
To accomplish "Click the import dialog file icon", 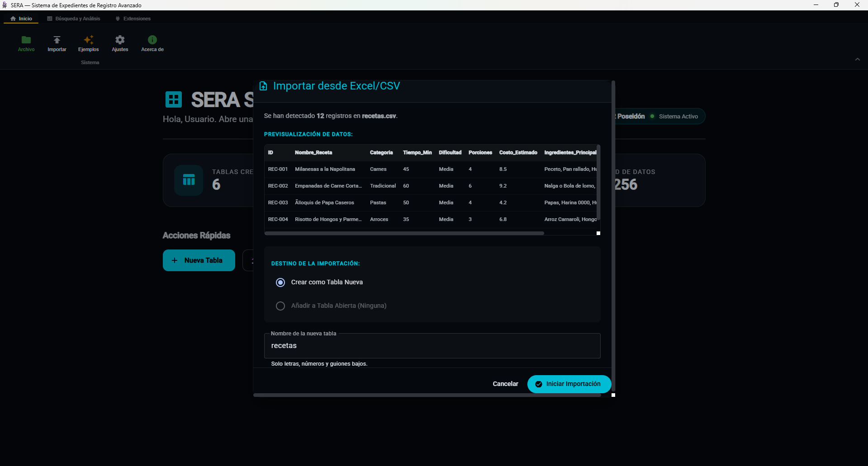I will (263, 86).
